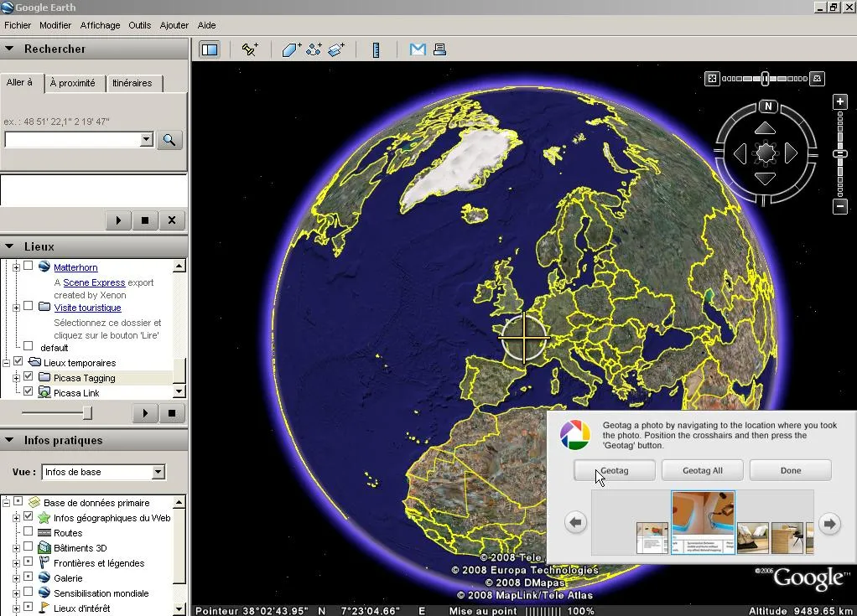Screen dimensions: 857x616
Task: Switch to Itinéraires tab
Action: [x=132, y=83]
